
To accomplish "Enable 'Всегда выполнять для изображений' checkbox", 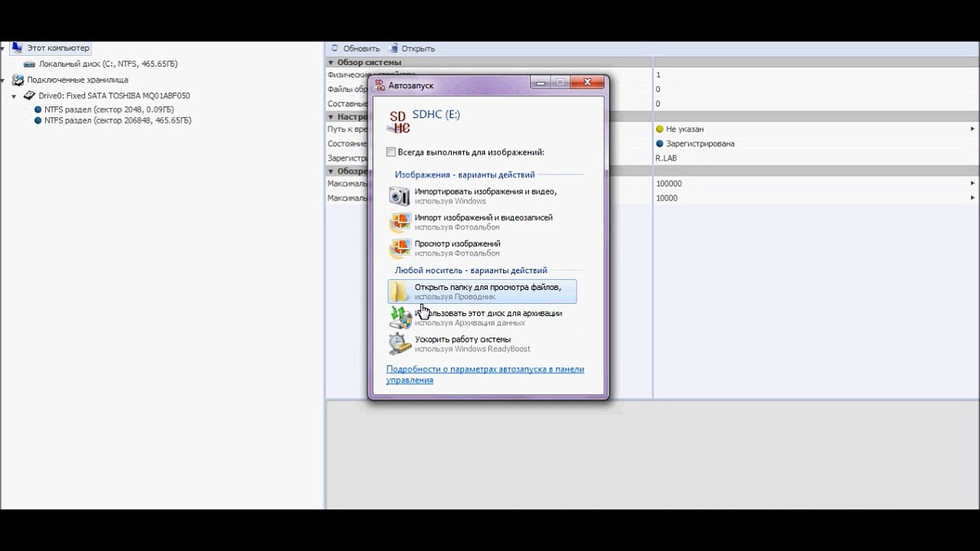I will pyautogui.click(x=391, y=152).
